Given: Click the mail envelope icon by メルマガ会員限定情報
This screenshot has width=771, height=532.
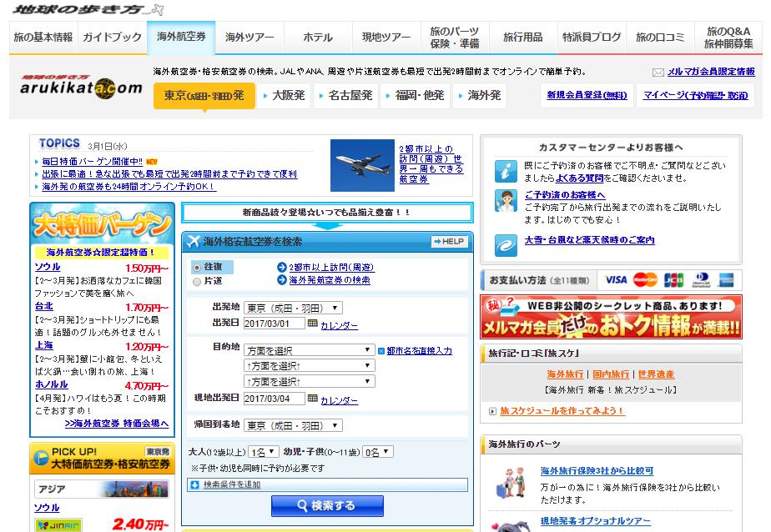Looking at the screenshot, I should coord(658,73).
